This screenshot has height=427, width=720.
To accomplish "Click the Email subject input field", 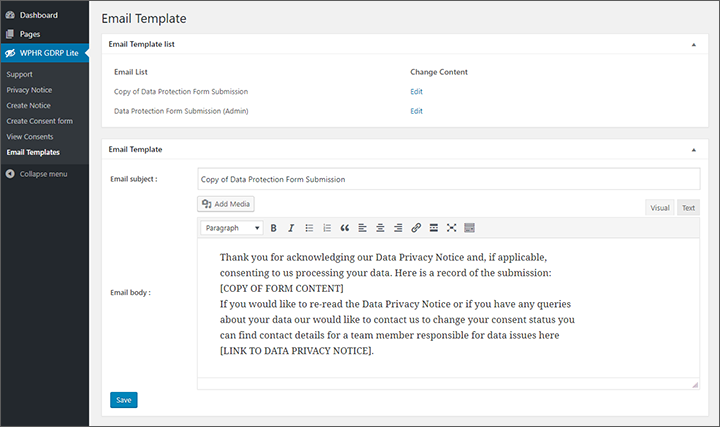I will (x=448, y=179).
